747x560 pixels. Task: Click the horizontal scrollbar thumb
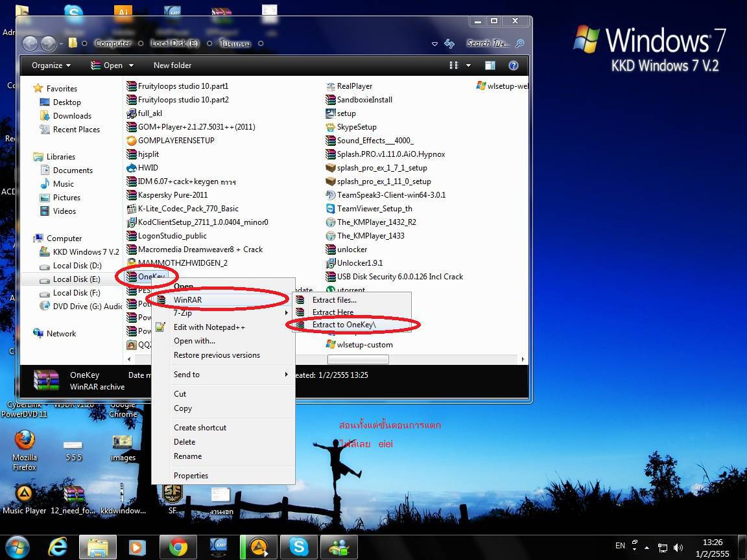click(x=358, y=360)
